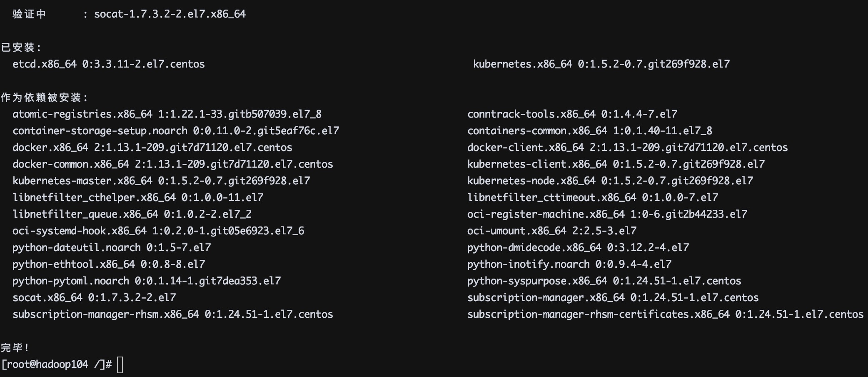Click the docker-client.x86_64 package text
This screenshot has height=377, width=868.
point(627,148)
